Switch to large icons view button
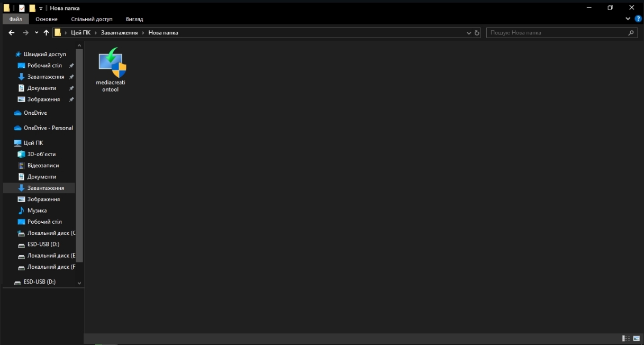Image resolution: width=644 pixels, height=345 pixels. pos(636,339)
